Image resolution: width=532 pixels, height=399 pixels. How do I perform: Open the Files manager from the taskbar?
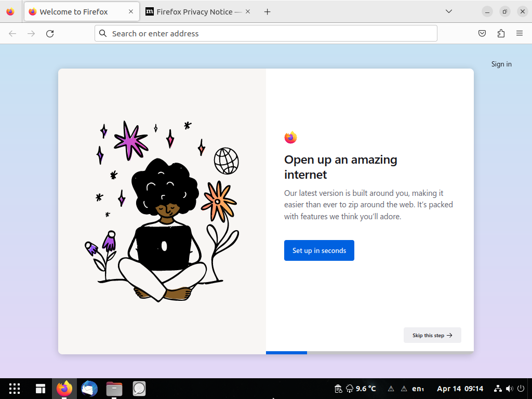coord(114,389)
